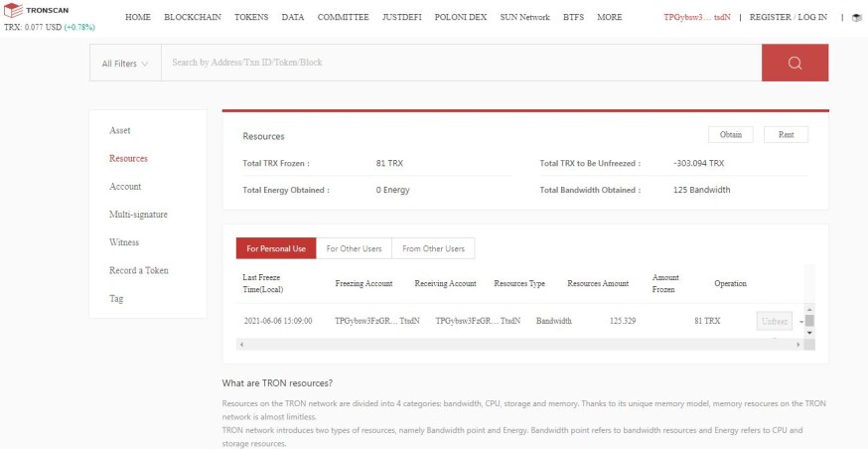Switch to the From Other Users tab
868x449 pixels.
(433, 248)
